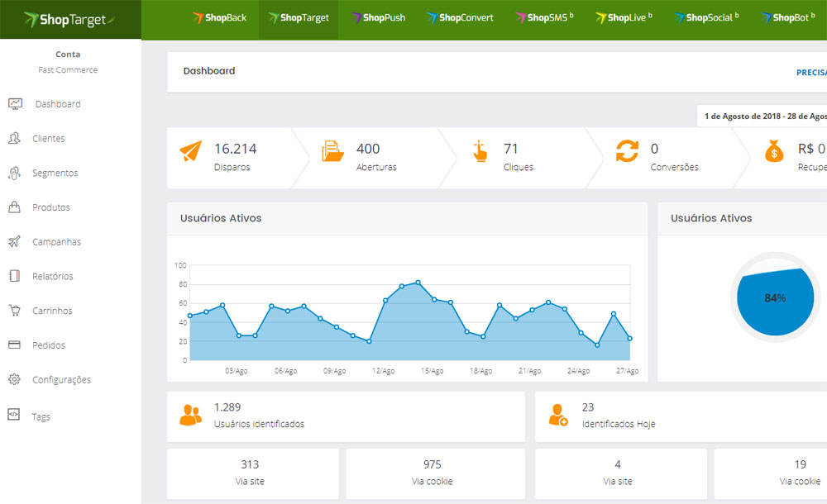The width and height of the screenshot is (827, 504).
Task: Click the Clientes people icon
Action: point(14,138)
